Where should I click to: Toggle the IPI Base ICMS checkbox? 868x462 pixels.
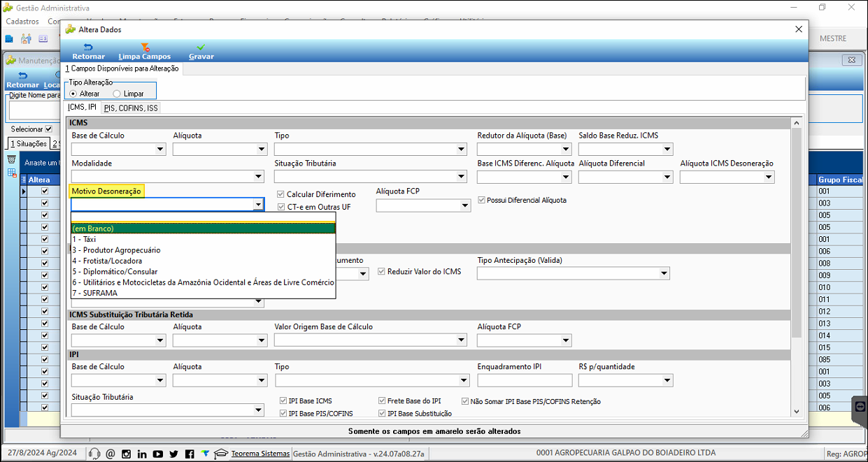pos(283,401)
